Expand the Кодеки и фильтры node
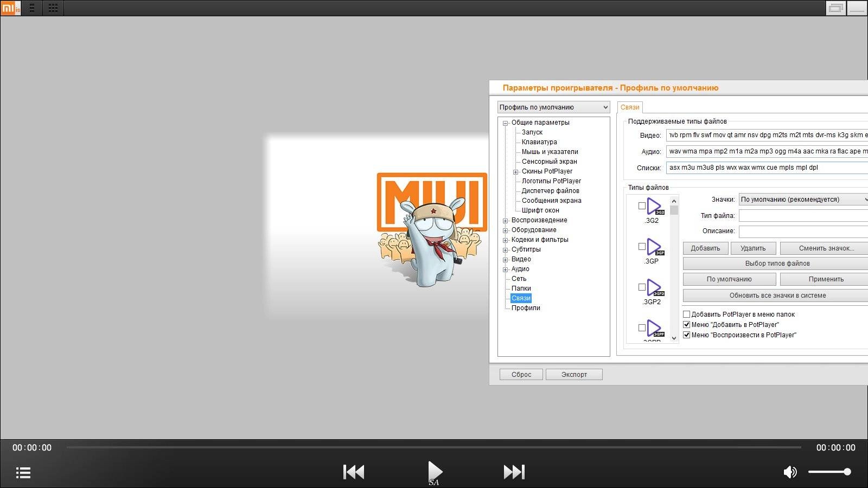This screenshot has height=488, width=868. pyautogui.click(x=506, y=240)
